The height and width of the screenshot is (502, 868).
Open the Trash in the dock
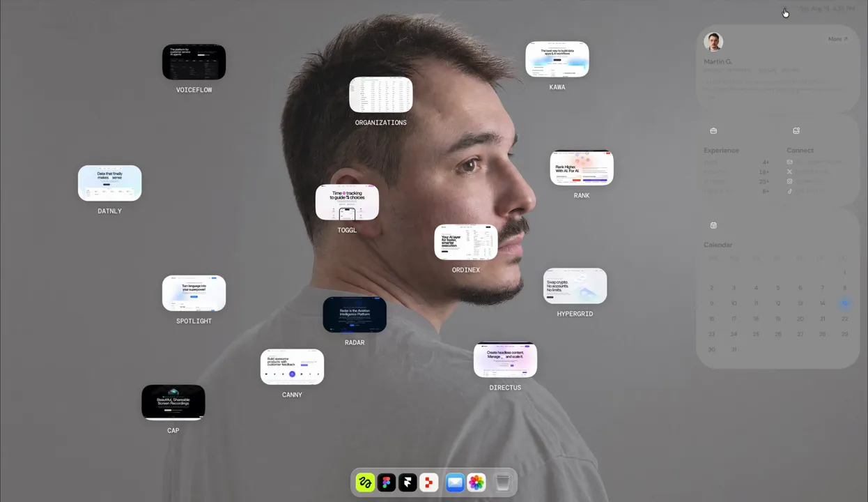point(502,482)
